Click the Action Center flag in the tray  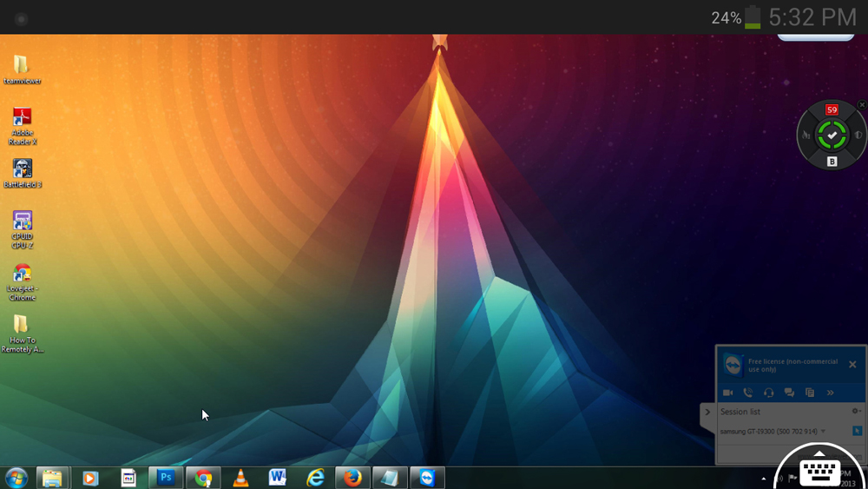coord(792,478)
